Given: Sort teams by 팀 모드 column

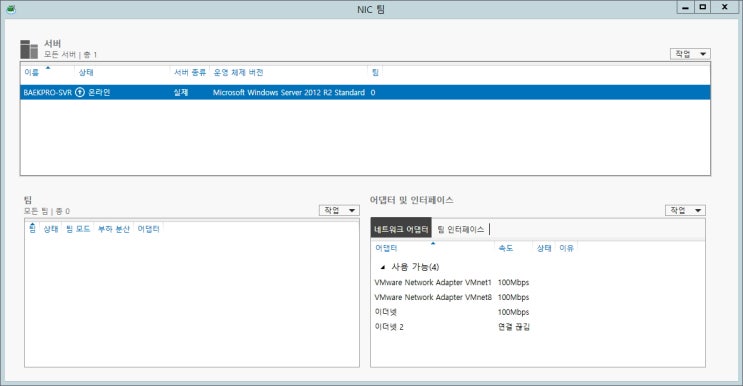Looking at the screenshot, I should pos(78,229).
